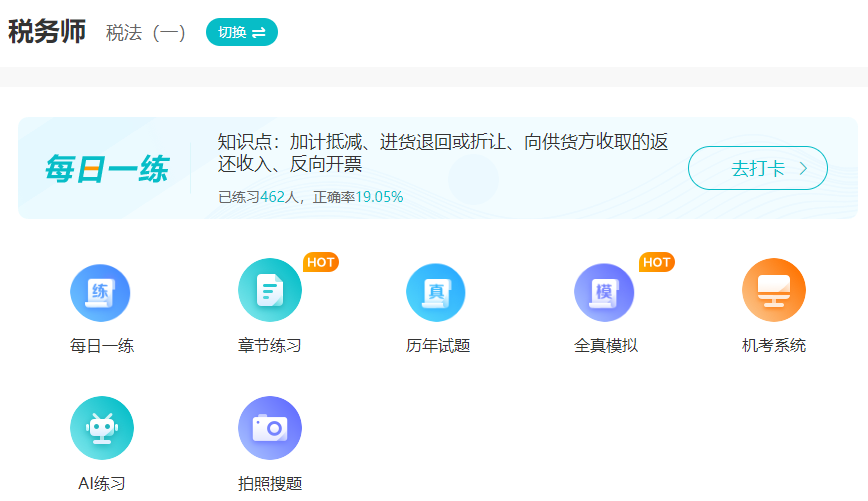The height and width of the screenshot is (501, 868).
Task: Open the 机考系统 orange monitor icon
Action: (x=773, y=291)
